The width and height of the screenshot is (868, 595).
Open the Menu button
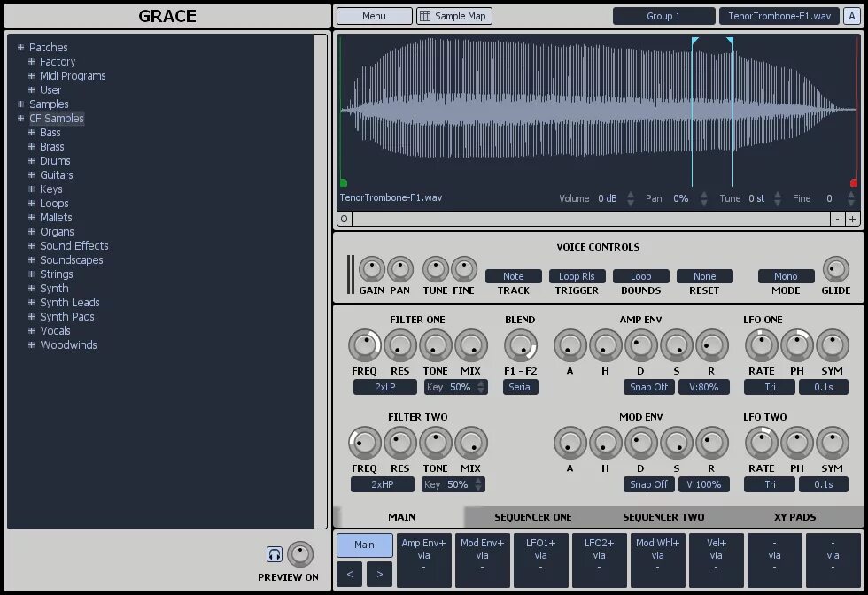pyautogui.click(x=374, y=16)
